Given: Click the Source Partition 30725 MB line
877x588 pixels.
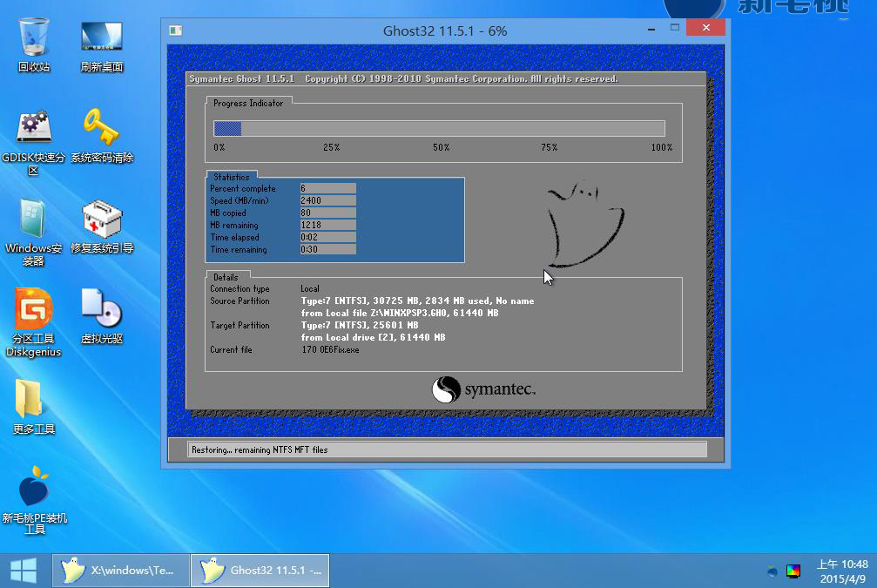Looking at the screenshot, I should click(417, 301).
